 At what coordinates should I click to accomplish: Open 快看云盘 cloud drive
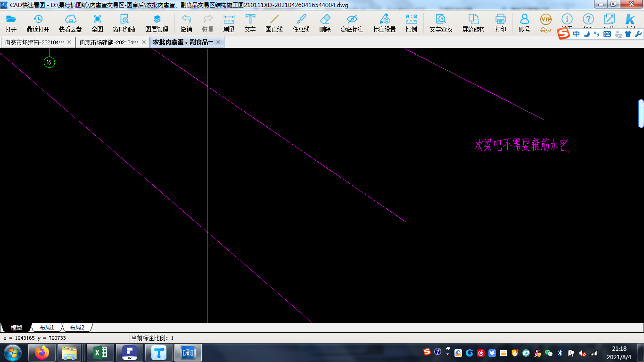[x=70, y=23]
